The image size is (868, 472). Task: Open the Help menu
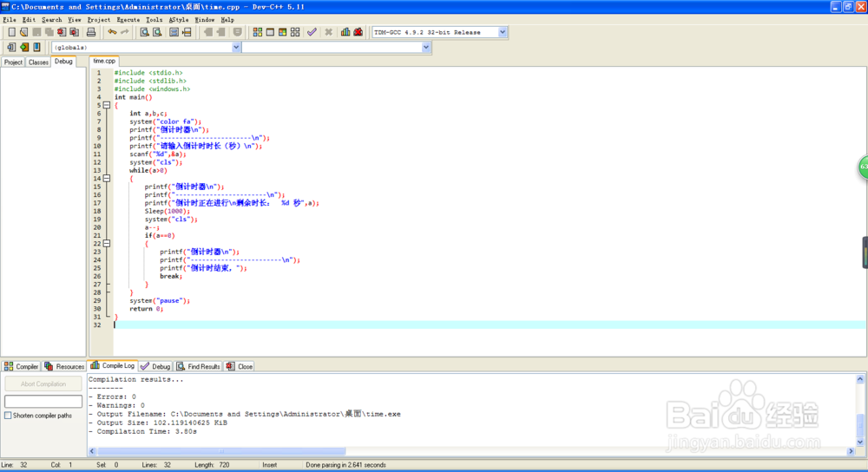(x=227, y=19)
